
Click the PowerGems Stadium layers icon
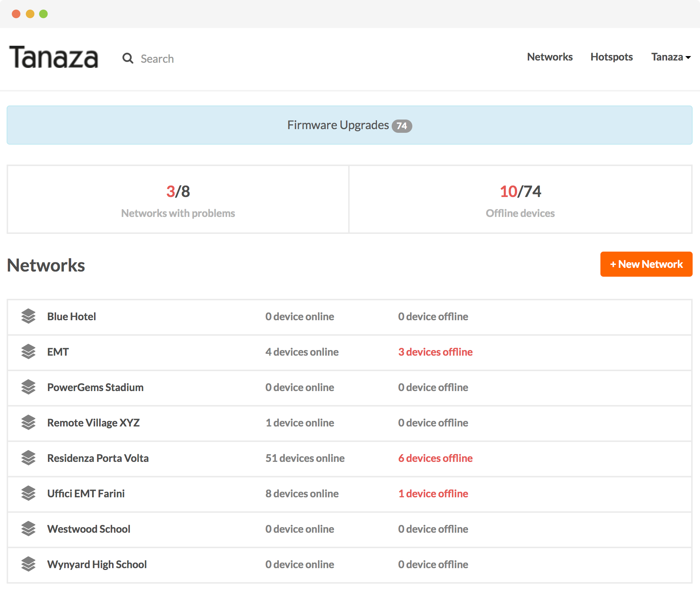[28, 387]
